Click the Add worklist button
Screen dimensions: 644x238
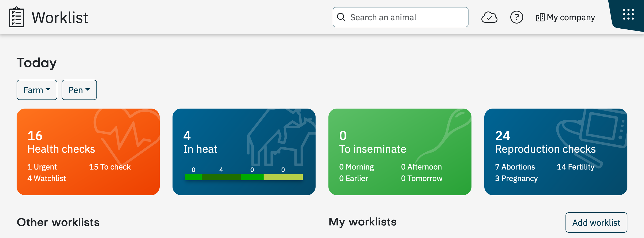(x=596, y=222)
